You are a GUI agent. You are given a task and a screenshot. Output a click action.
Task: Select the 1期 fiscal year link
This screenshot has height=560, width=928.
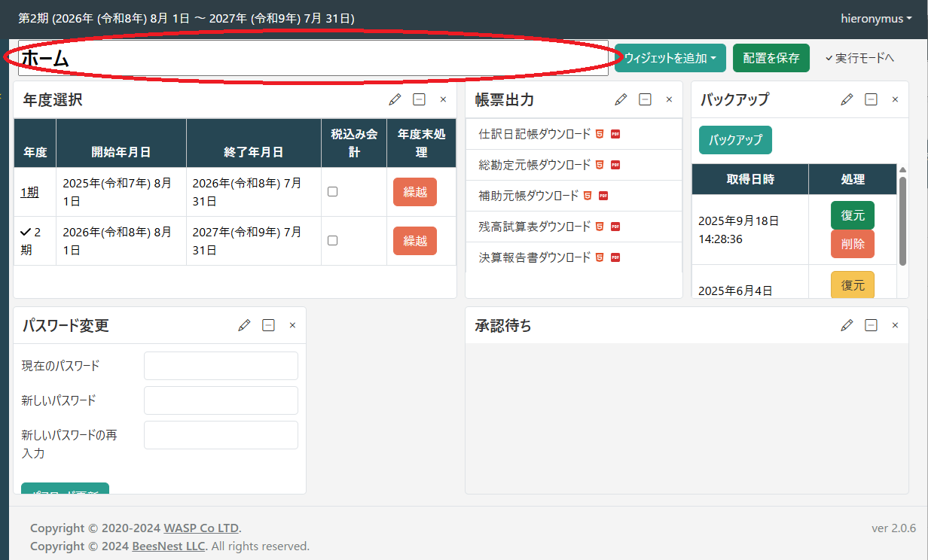(x=29, y=192)
